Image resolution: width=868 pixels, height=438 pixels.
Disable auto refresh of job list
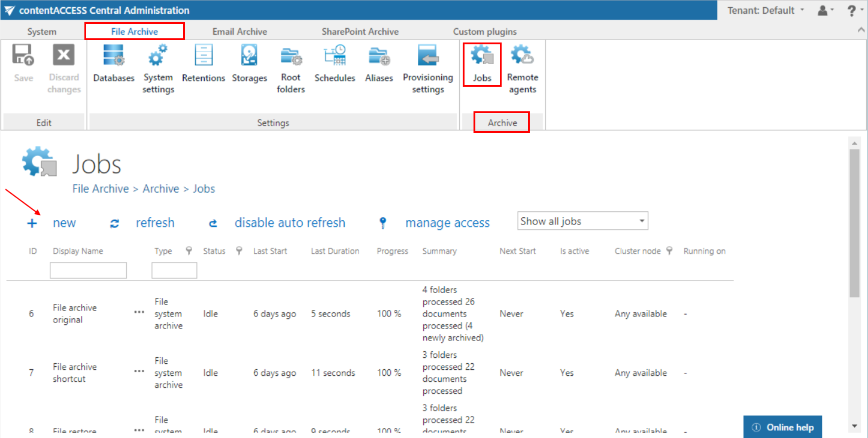coord(289,223)
